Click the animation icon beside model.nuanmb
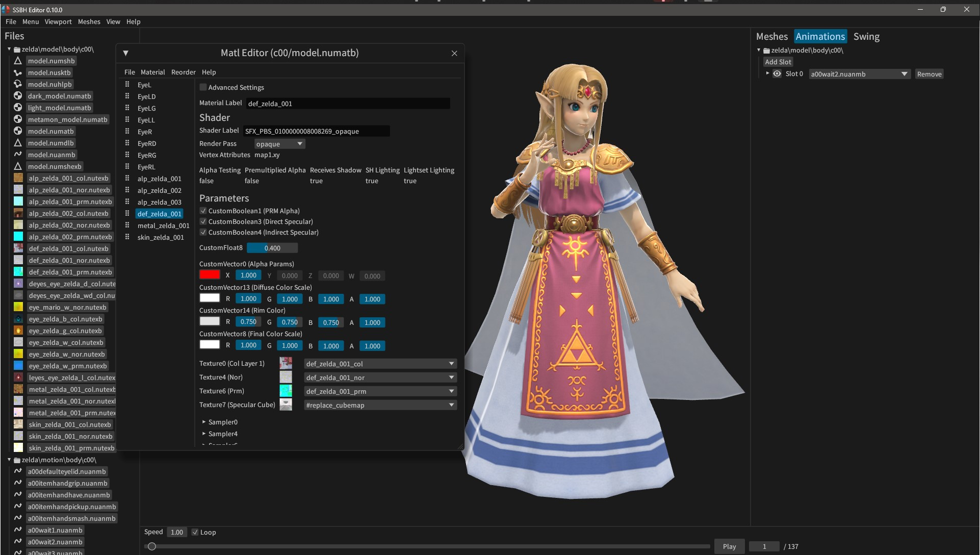Viewport: 980px width, 555px height. click(x=18, y=155)
